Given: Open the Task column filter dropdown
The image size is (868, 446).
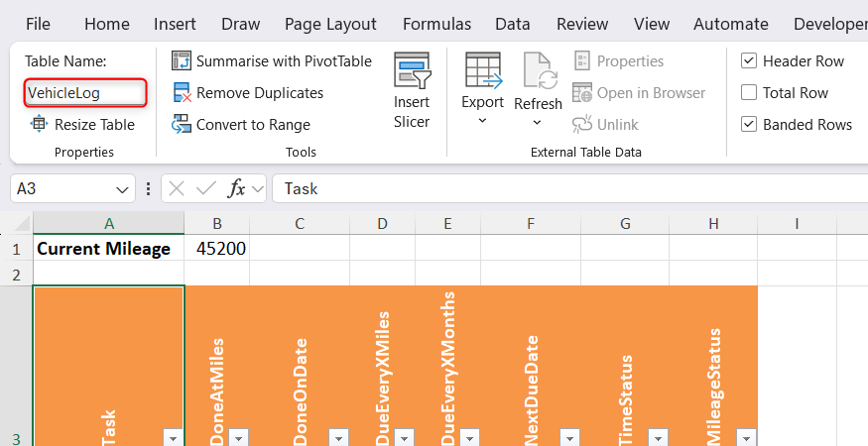Looking at the screenshot, I should (x=174, y=438).
